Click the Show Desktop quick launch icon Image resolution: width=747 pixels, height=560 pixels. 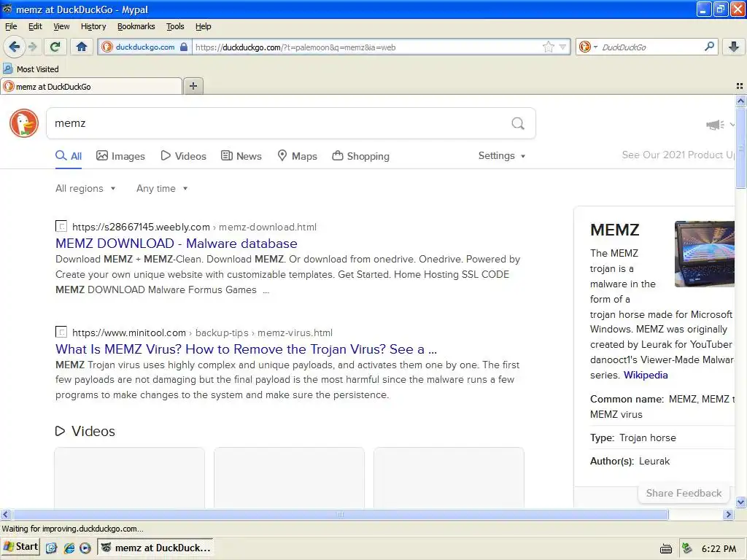pos(52,548)
